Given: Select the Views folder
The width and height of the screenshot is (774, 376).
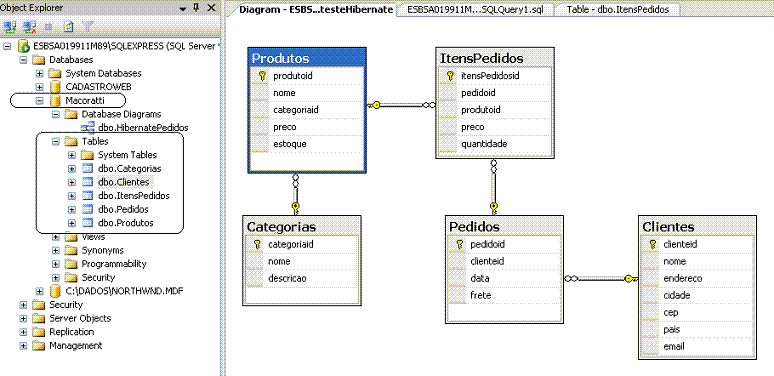Looking at the screenshot, I should click(x=93, y=237).
